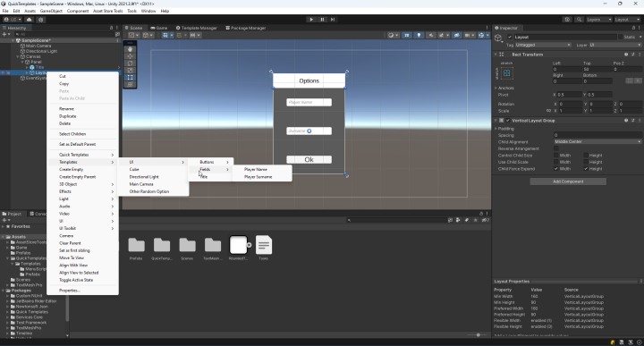Open the GameObject menu

[51, 11]
